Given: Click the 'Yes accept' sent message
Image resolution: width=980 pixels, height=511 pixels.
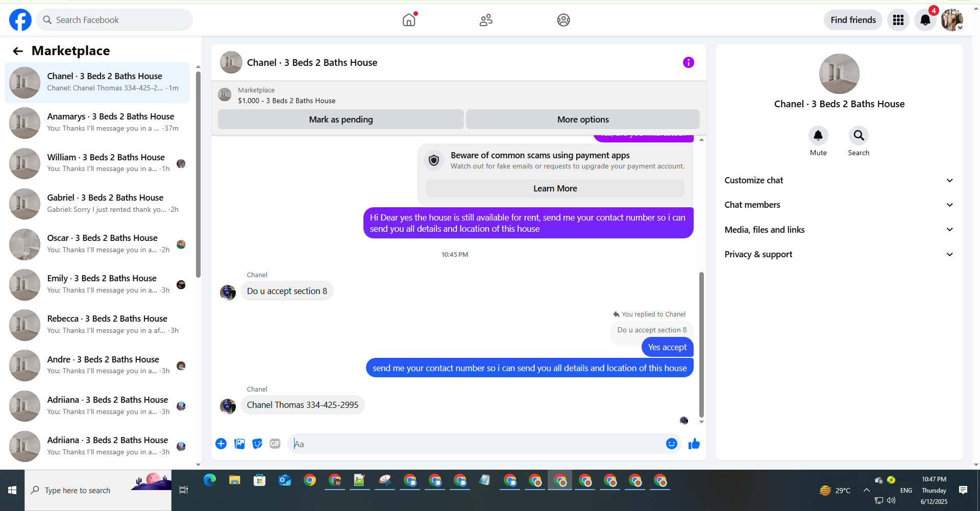Looking at the screenshot, I should click(x=667, y=347).
